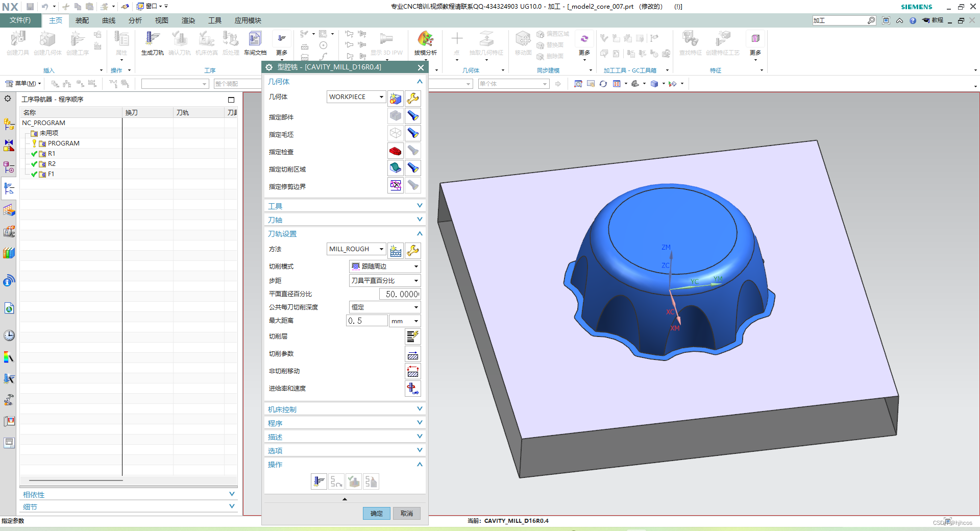The image size is (980, 531).
Task: Display cut area with flashlight icon
Action: pos(413,168)
